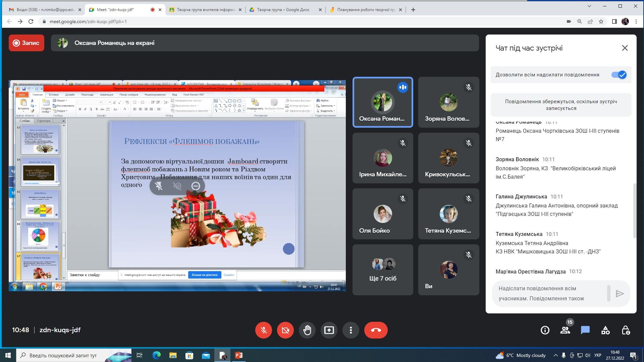Send the chat message arrow
The width and height of the screenshot is (644, 362).
620,294
